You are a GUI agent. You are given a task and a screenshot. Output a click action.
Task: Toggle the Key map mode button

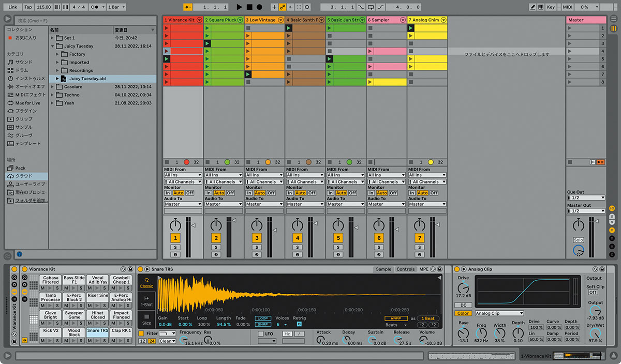coord(551,7)
